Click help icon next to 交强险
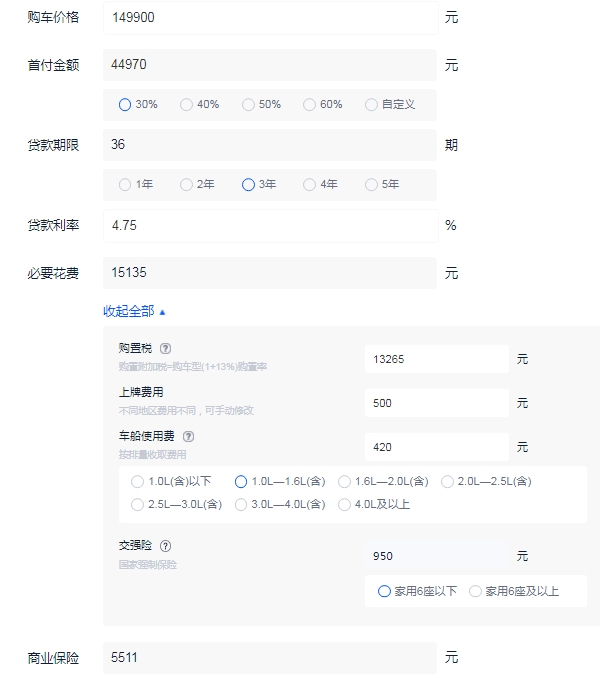This screenshot has width=600, height=675. (x=166, y=546)
